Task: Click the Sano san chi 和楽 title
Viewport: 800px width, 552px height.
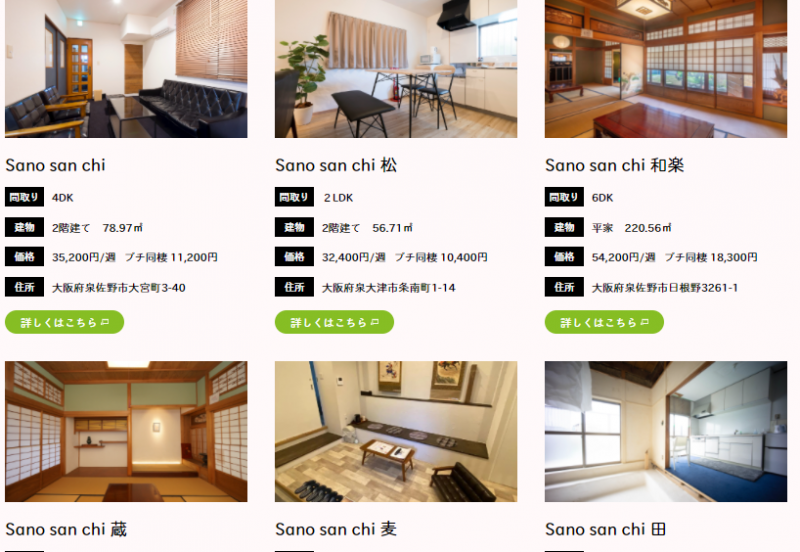Action: click(x=614, y=165)
